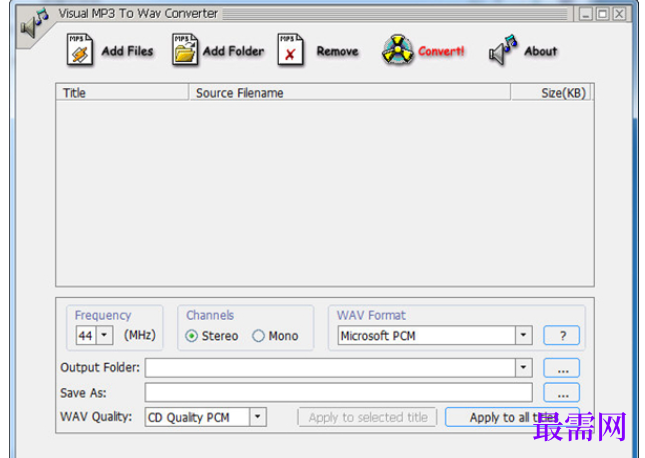Click Apply to all titles button
This screenshot has height=458, width=645.
pos(513,417)
